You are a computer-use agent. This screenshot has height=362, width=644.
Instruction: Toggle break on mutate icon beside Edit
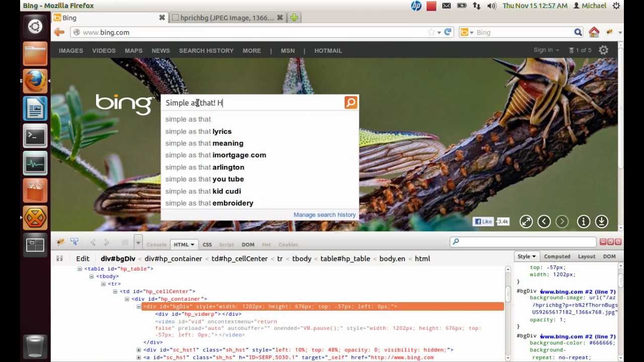tap(59, 258)
